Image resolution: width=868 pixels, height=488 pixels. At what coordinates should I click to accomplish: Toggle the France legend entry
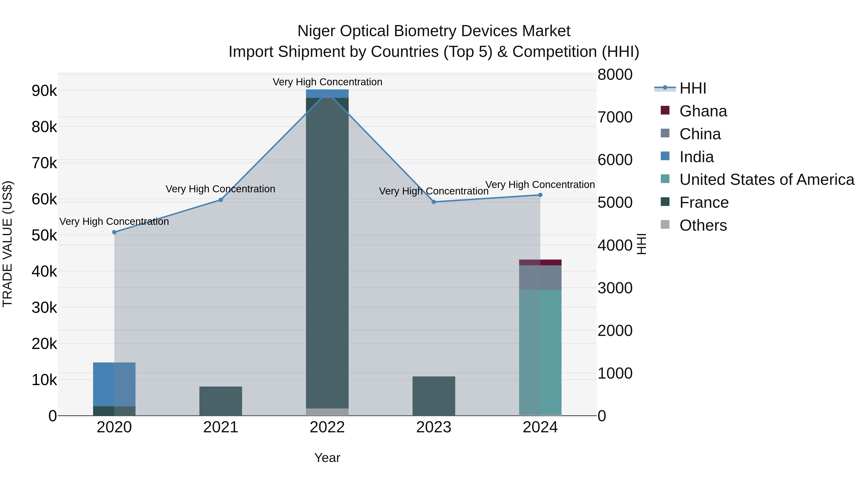[694, 202]
